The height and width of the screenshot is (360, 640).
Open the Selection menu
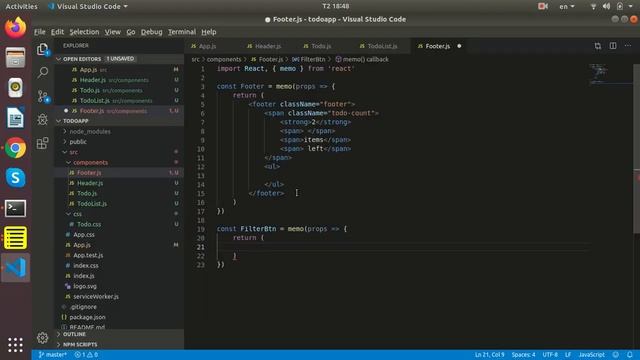point(84,32)
